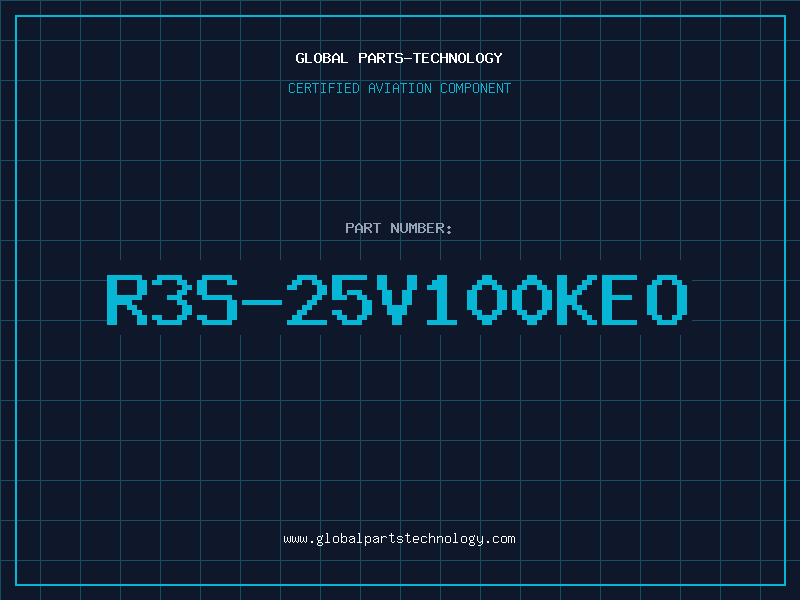Select the word AVIATION in the subtitle
Image resolution: width=800 pixels, height=600 pixels.
[x=400, y=88]
